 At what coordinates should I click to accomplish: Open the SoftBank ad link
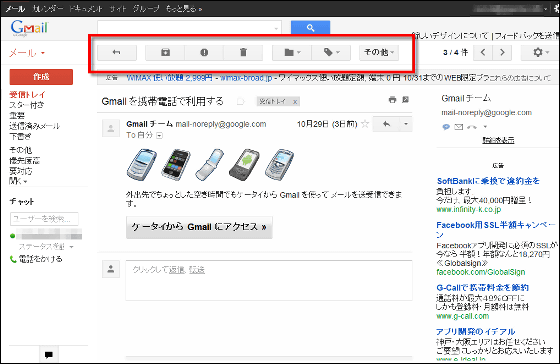pyautogui.click(x=488, y=181)
